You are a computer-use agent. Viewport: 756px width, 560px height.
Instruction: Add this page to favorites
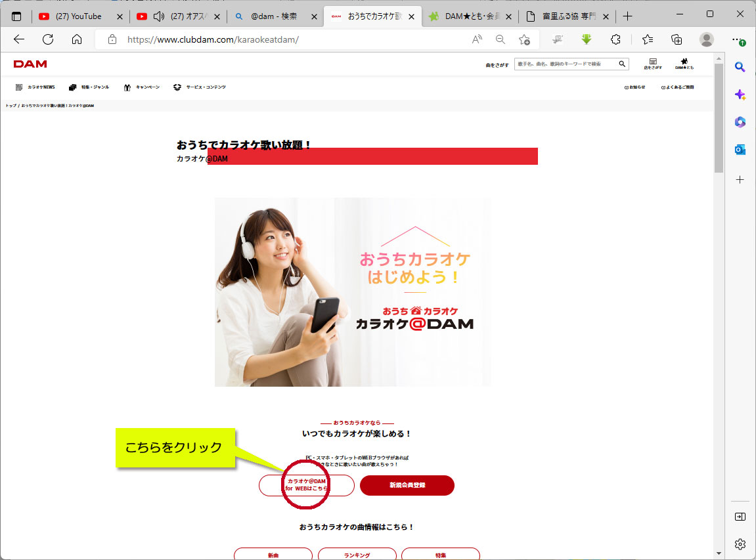coord(524,39)
